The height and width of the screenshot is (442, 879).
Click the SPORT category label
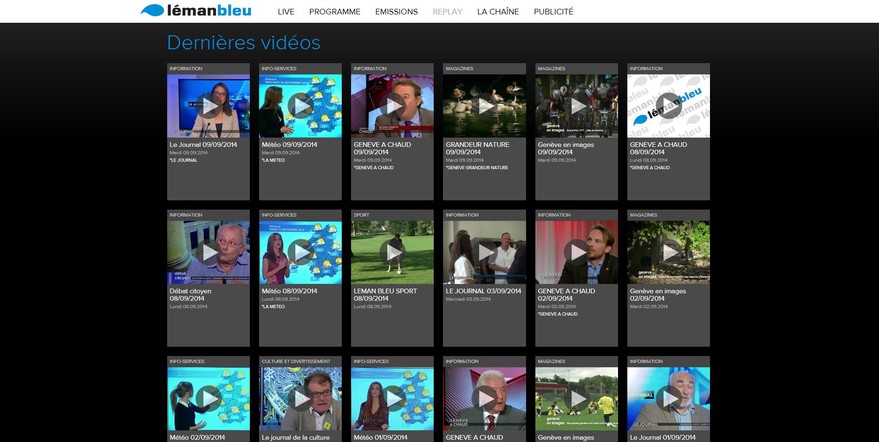coord(362,215)
